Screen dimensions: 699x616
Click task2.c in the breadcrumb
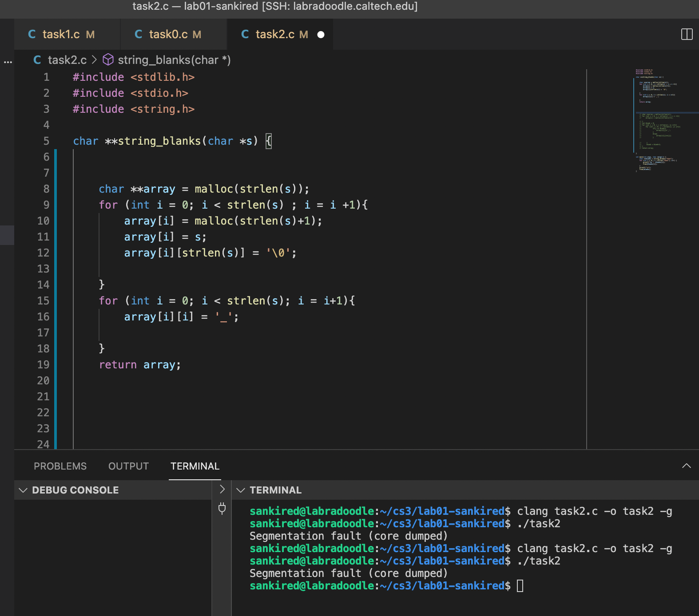pyautogui.click(x=67, y=60)
